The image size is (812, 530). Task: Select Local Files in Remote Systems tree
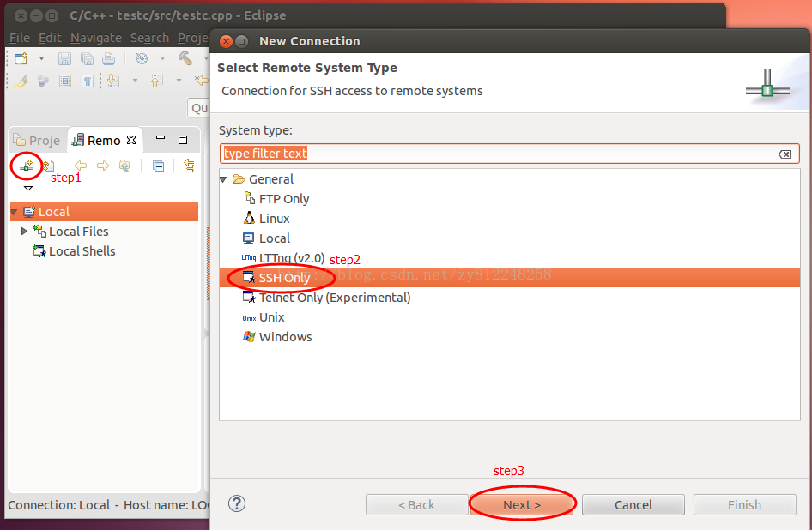[x=104, y=232]
